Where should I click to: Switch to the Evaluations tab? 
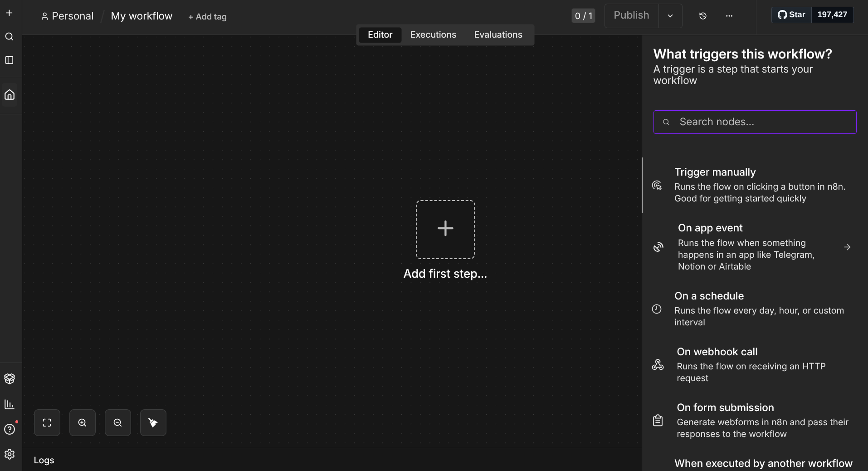[498, 35]
